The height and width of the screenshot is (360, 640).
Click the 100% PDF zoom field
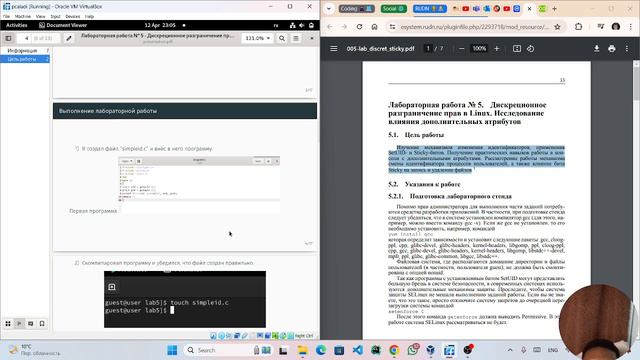pyautogui.click(x=479, y=49)
